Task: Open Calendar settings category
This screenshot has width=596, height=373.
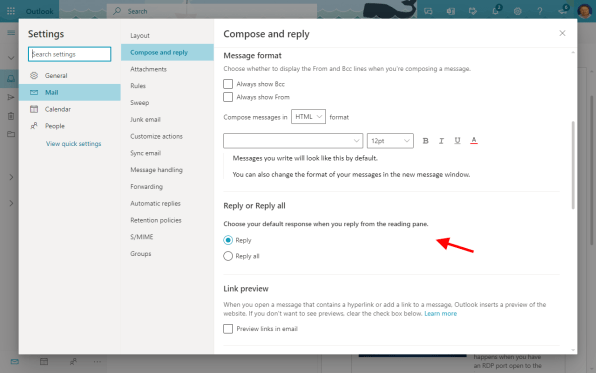Action: point(70,109)
